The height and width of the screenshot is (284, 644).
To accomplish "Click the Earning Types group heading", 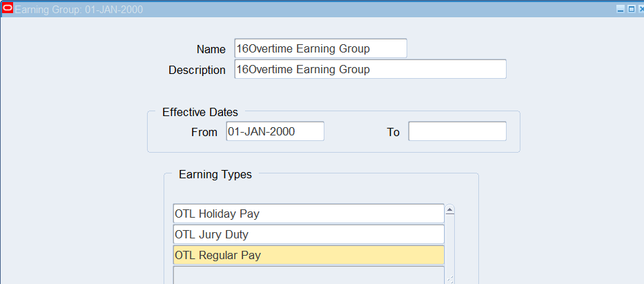I will click(215, 174).
